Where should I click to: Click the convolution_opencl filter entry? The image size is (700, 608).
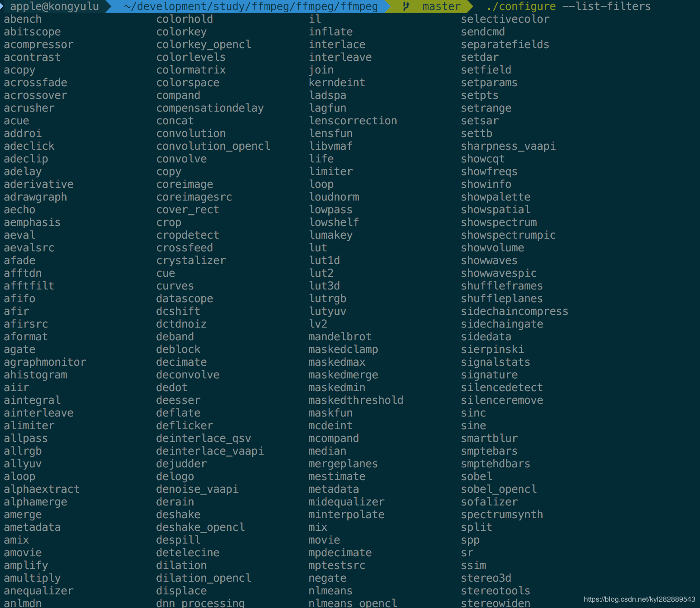click(213, 146)
